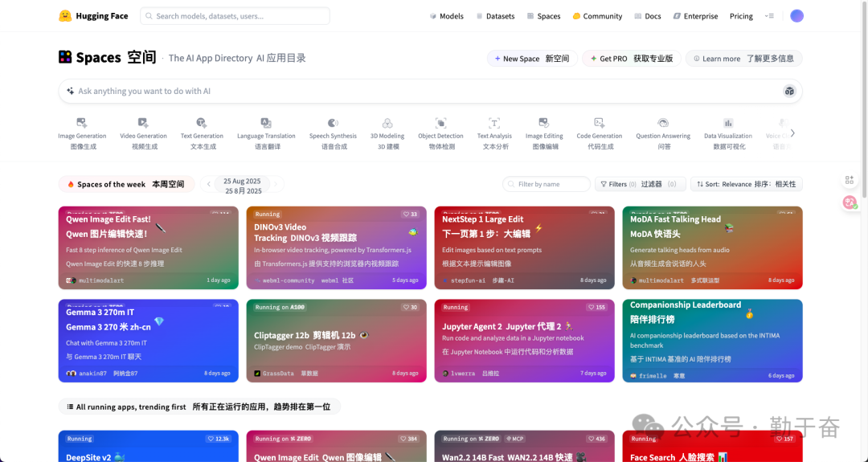Select the Object Detection category icon
Screen dimensions: 868x462
click(440, 123)
